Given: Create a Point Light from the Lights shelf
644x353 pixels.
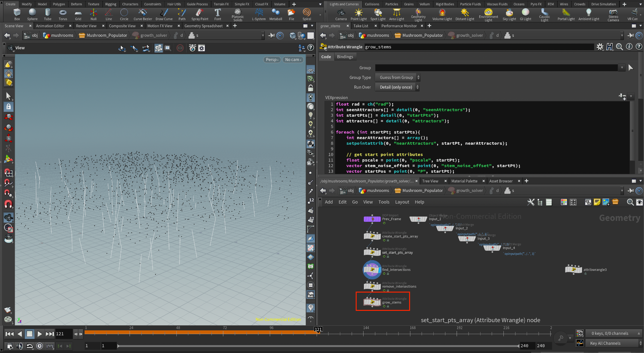Looking at the screenshot, I should [x=358, y=14].
